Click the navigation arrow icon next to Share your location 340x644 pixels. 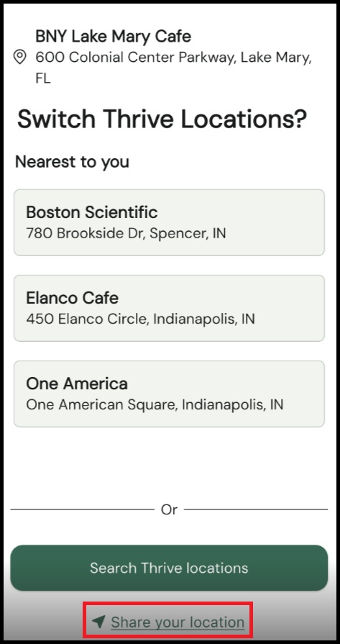(98, 622)
